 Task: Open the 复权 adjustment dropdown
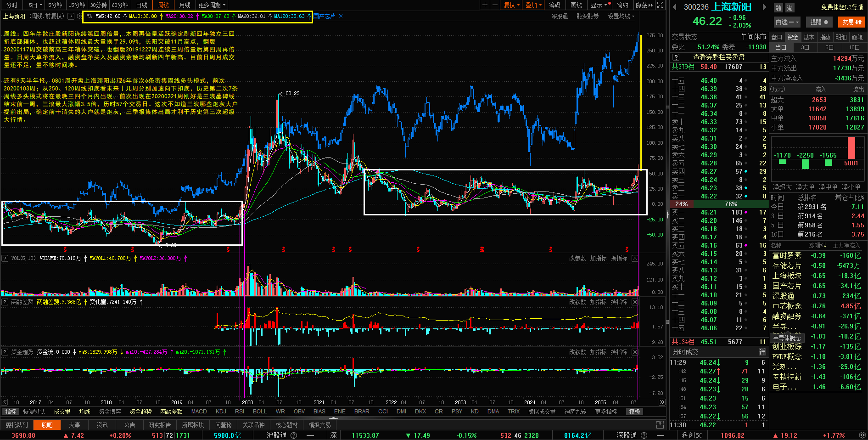point(512,5)
